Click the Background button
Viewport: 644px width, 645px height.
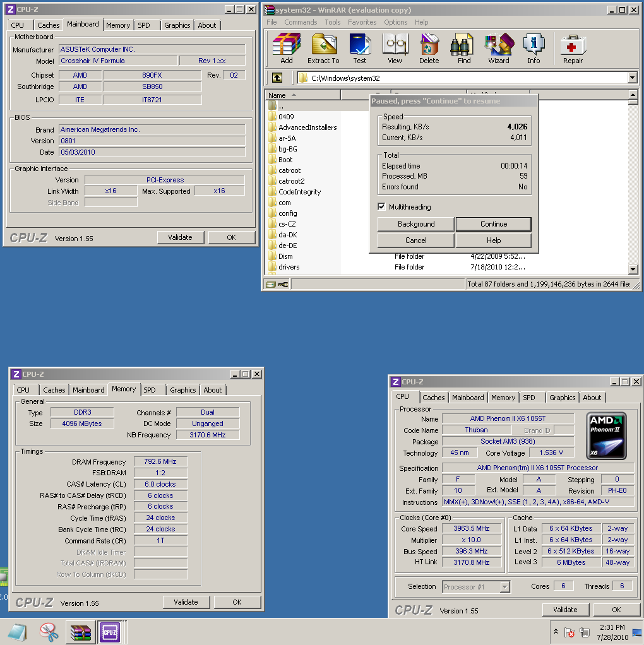tap(416, 224)
